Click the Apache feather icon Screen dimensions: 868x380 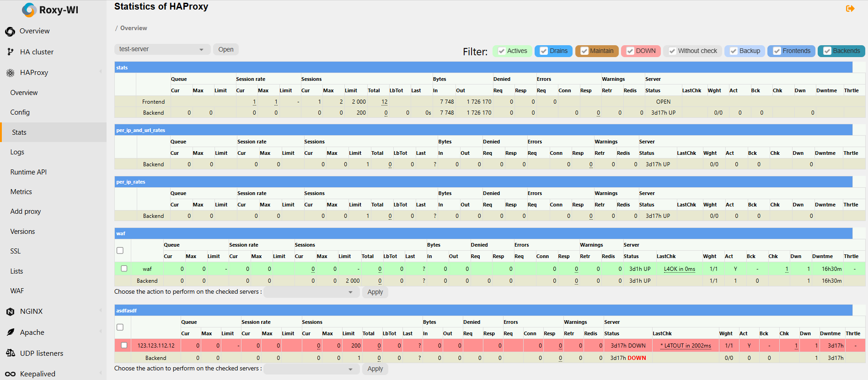pyautogui.click(x=10, y=332)
